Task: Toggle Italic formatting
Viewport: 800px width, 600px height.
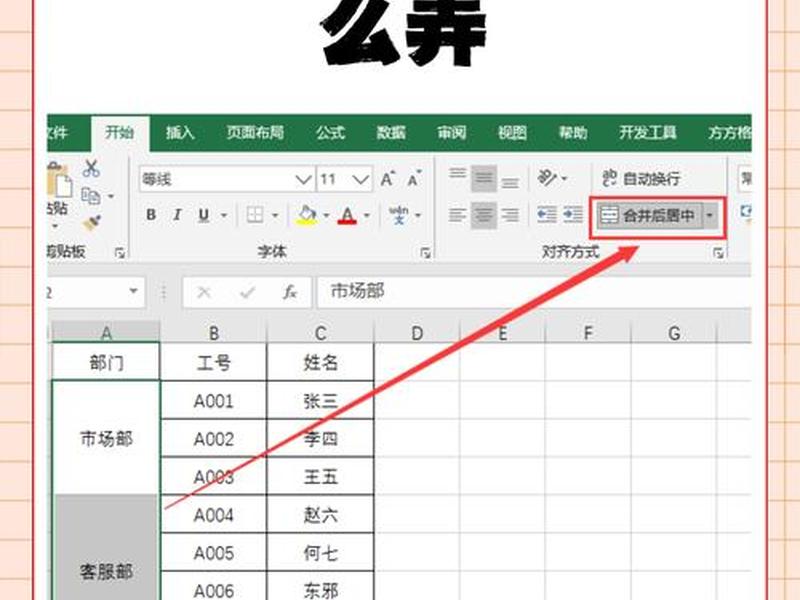Action: click(x=177, y=215)
